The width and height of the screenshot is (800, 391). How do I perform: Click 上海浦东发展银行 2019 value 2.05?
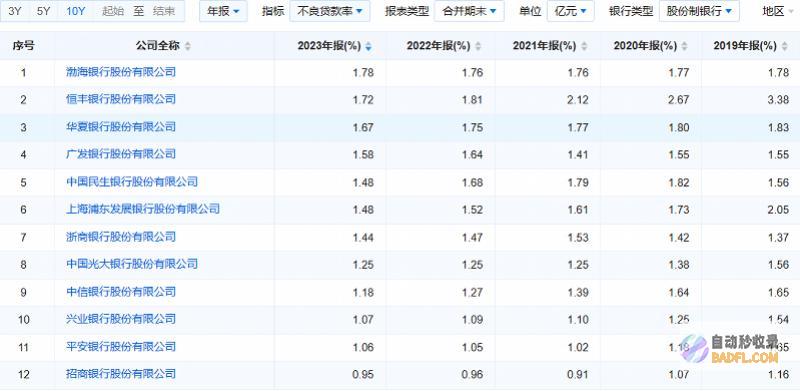click(778, 209)
